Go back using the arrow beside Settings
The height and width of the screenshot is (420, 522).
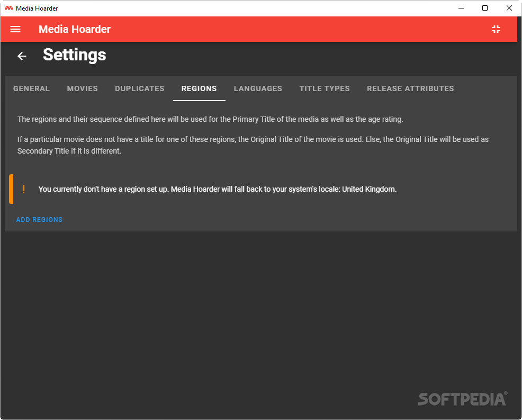[22, 56]
